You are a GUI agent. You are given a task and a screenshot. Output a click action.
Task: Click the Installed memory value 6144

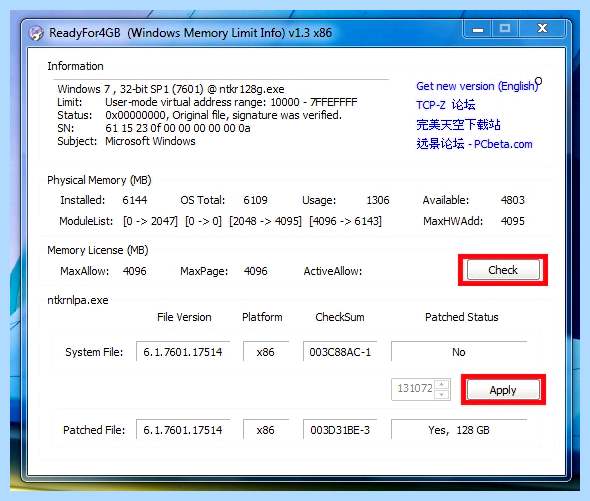134,199
